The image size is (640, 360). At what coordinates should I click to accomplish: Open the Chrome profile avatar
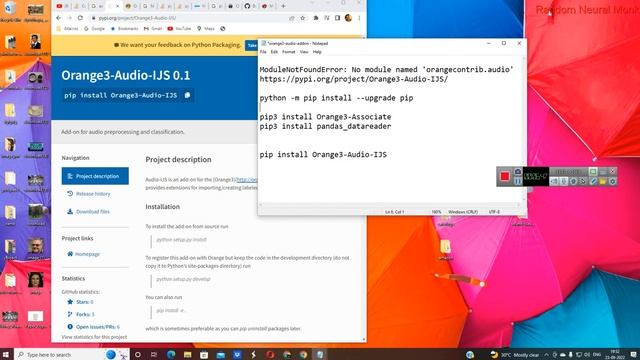click(x=348, y=18)
